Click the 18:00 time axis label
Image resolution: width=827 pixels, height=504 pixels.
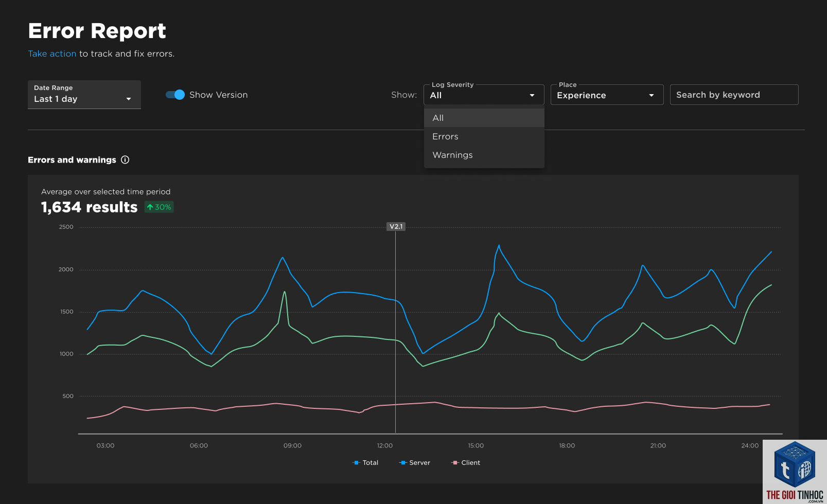point(567,445)
